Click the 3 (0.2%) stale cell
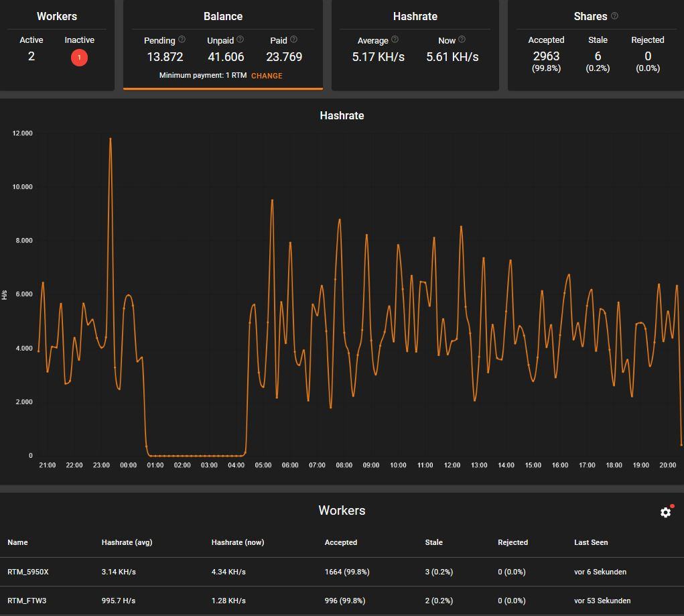The width and height of the screenshot is (684, 616). pyautogui.click(x=439, y=572)
